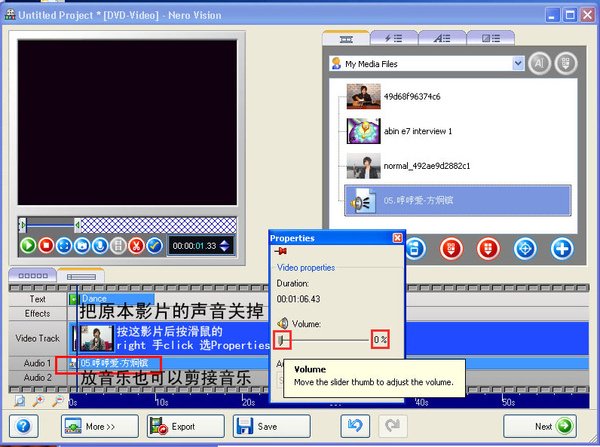
Task: Click the Volume slider thumb
Action: click(x=282, y=339)
